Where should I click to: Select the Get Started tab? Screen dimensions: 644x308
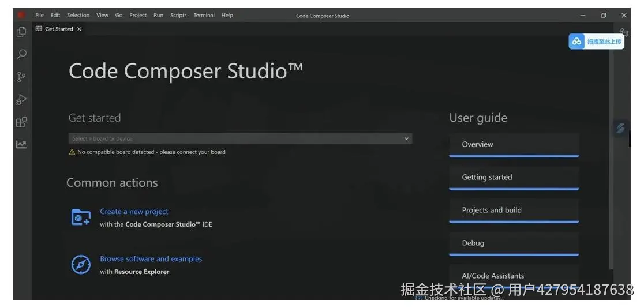59,29
